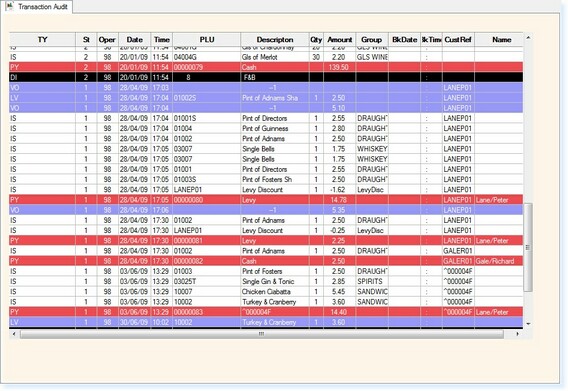Select the Transaction Audit tab
This screenshot has width=568, height=391.
click(x=37, y=7)
